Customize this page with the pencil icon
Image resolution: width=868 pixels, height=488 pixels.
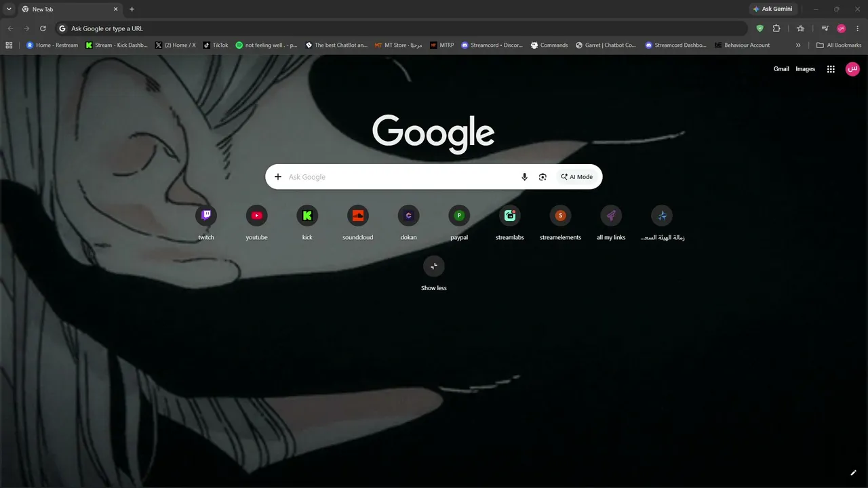pyautogui.click(x=853, y=473)
